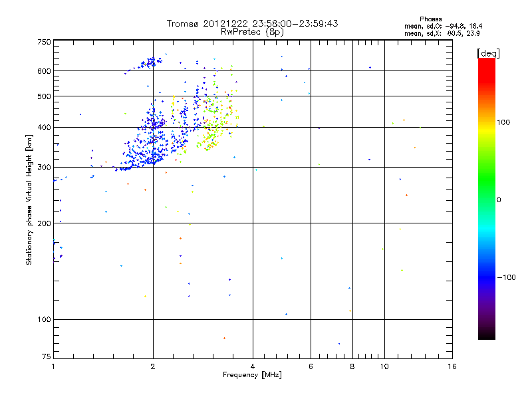Click the '300' y-axis tick label
This screenshot has width=532, height=399.
click(x=44, y=167)
